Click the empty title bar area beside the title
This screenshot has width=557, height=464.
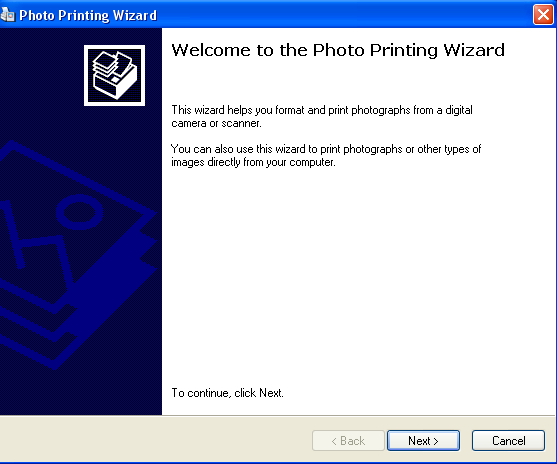coord(345,15)
